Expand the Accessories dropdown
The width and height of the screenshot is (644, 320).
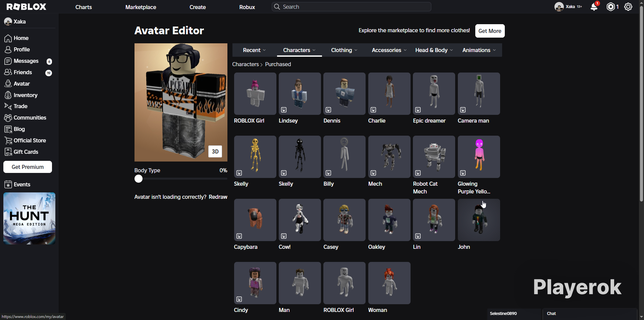pos(389,50)
